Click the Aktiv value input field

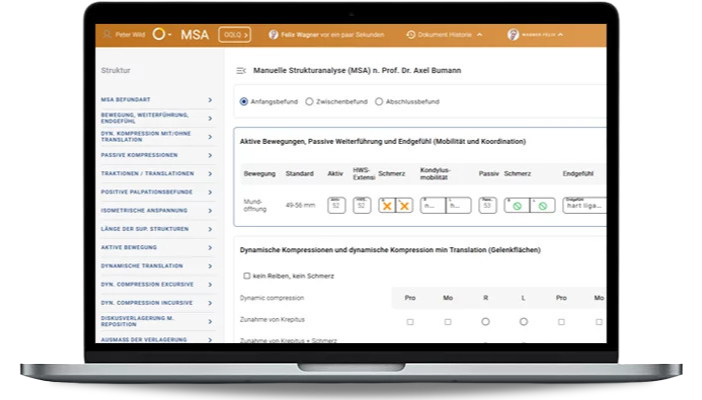pos(336,206)
